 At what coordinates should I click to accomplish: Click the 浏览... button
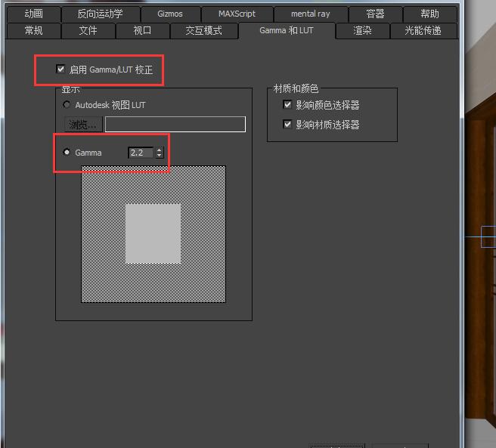(83, 124)
